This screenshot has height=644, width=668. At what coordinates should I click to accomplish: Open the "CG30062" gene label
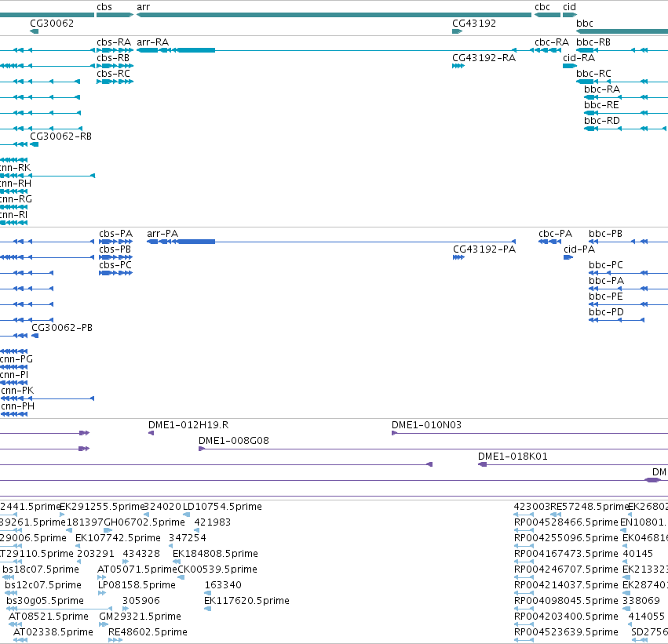click(52, 24)
